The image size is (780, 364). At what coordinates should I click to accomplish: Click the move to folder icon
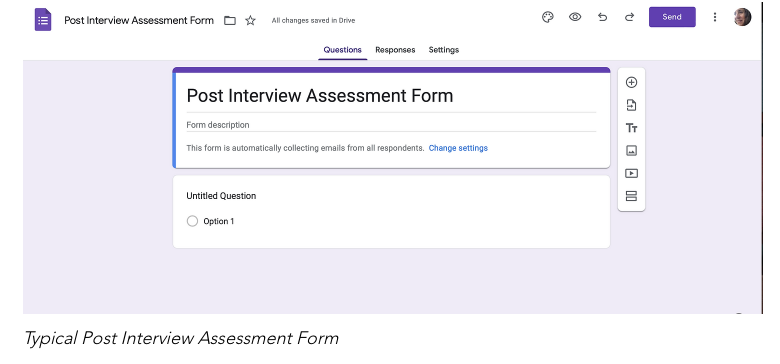click(230, 20)
